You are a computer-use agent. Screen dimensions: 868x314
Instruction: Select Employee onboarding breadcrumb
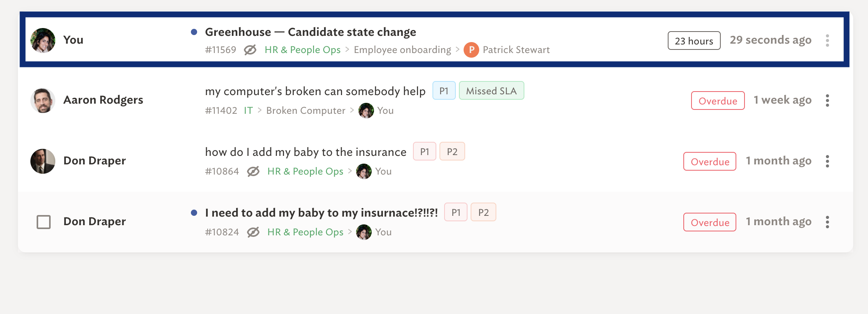click(x=402, y=50)
